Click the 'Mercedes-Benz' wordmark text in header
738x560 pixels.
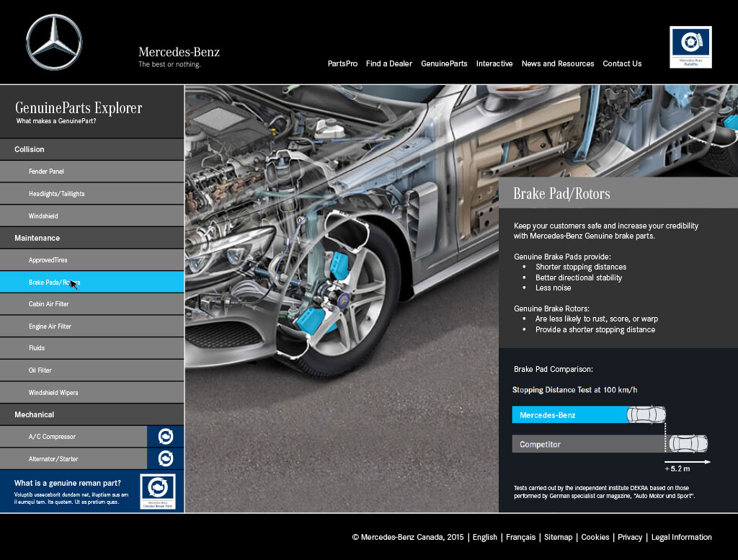tap(179, 52)
